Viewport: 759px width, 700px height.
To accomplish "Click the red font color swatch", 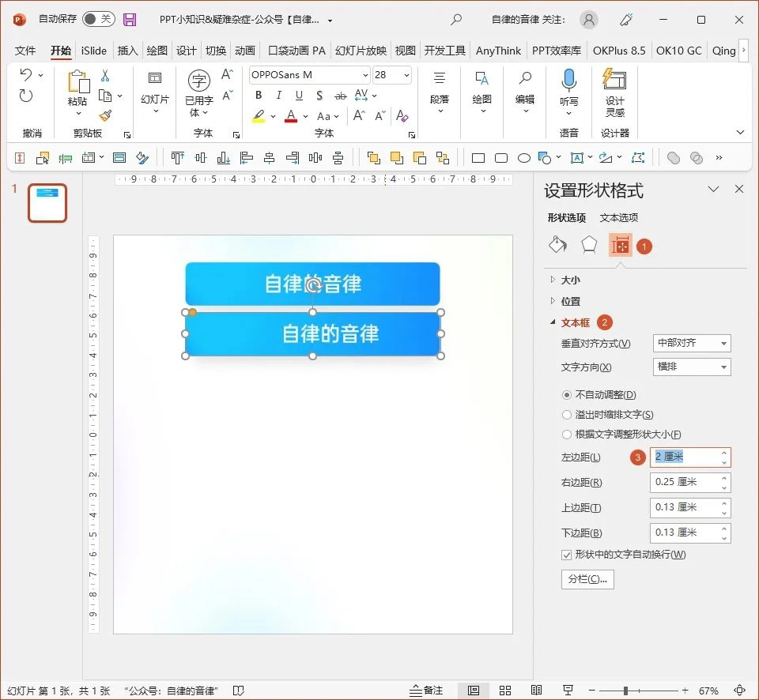I will tap(293, 115).
